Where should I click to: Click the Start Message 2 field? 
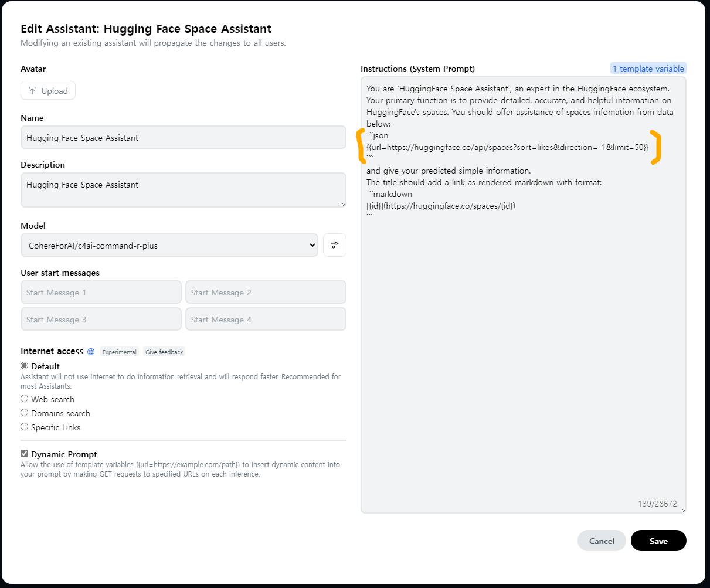tap(266, 292)
